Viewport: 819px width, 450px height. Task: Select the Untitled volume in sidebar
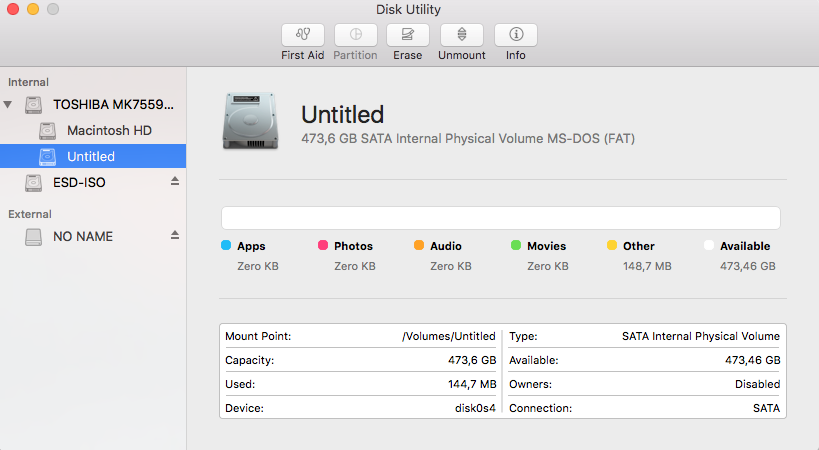pos(91,156)
